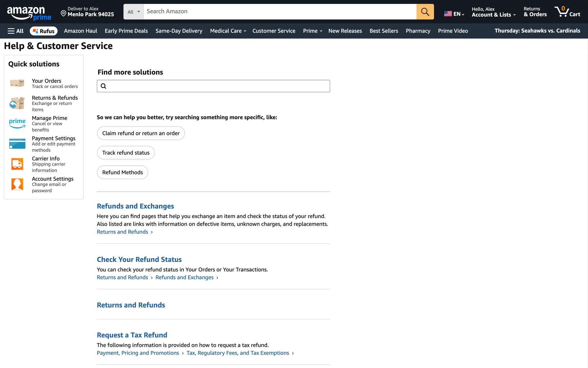Click the Returns & Refunds box icon

pyautogui.click(x=17, y=103)
